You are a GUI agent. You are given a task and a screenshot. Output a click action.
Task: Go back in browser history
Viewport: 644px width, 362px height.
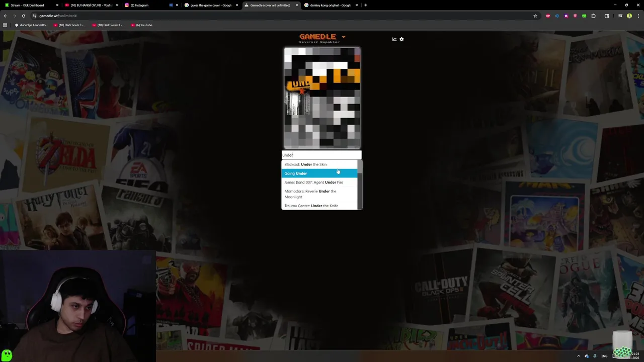point(6,16)
